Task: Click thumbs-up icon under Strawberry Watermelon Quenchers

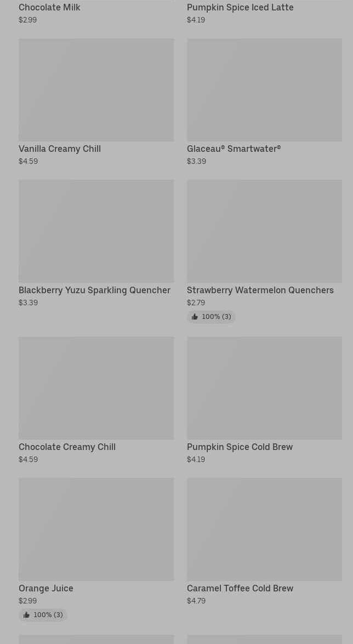Action: point(195,317)
